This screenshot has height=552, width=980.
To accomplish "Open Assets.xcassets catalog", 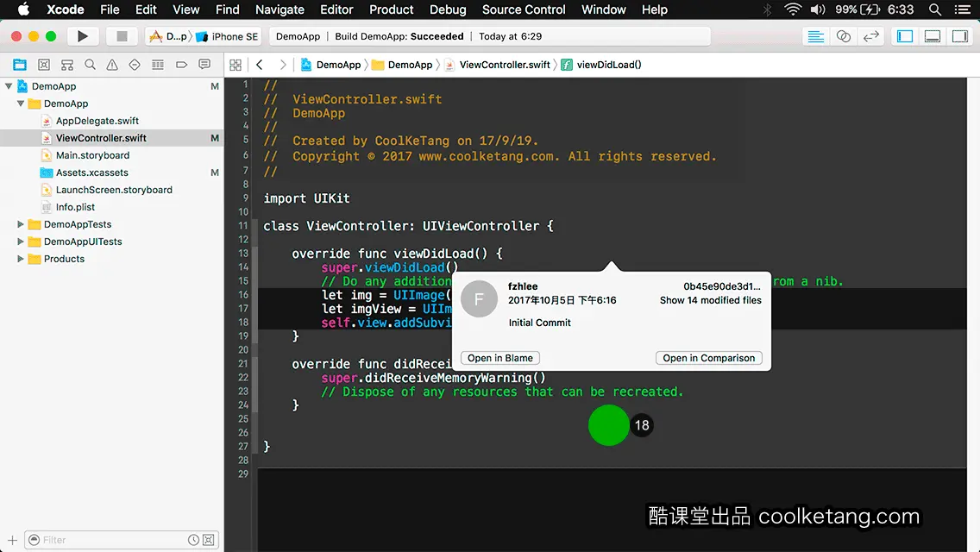I will (91, 172).
